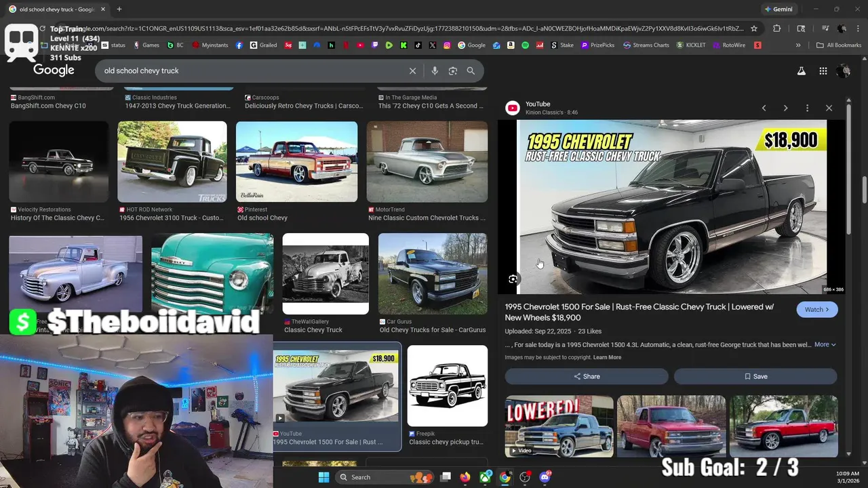Click the BangShift.com Chevy C10 caption

pos(48,106)
